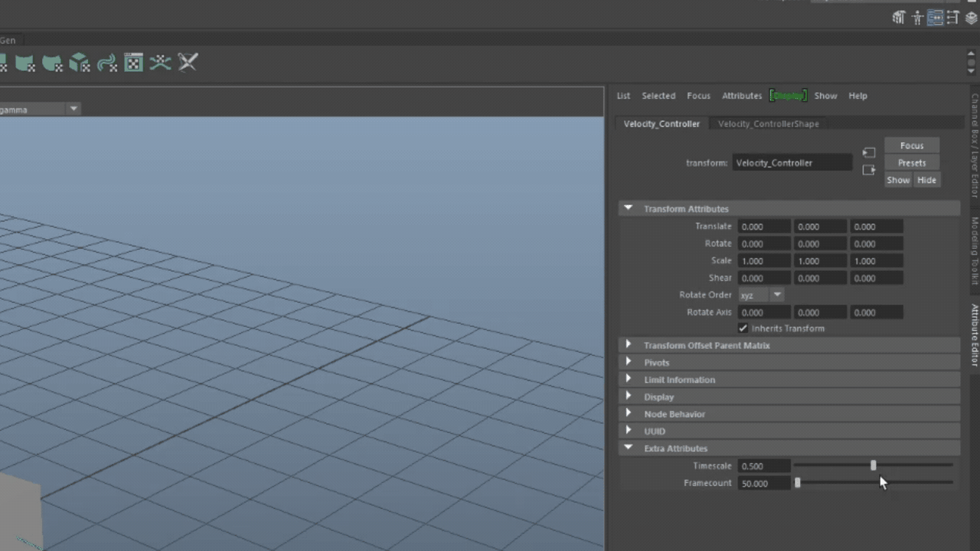
Task: Click the Scale X value field
Action: (x=764, y=261)
